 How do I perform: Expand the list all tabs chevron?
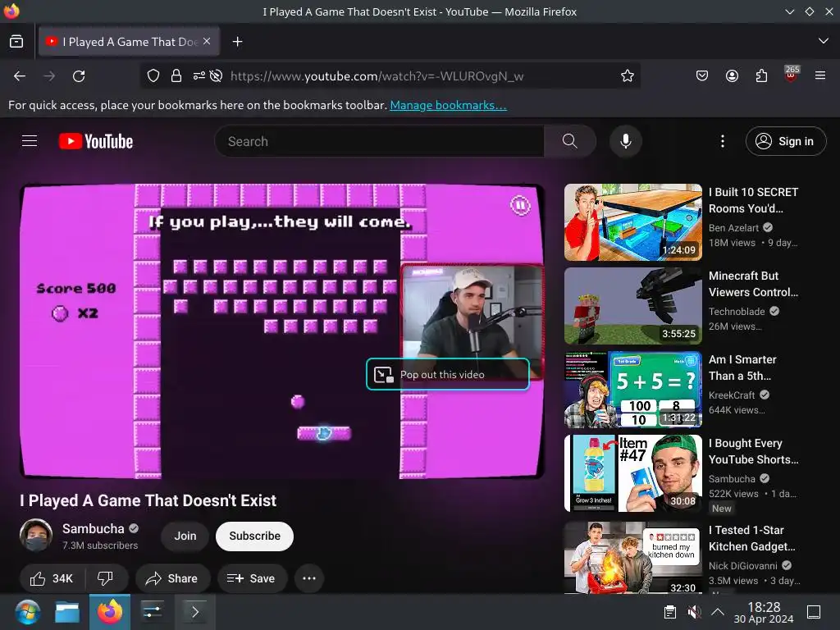tap(824, 41)
